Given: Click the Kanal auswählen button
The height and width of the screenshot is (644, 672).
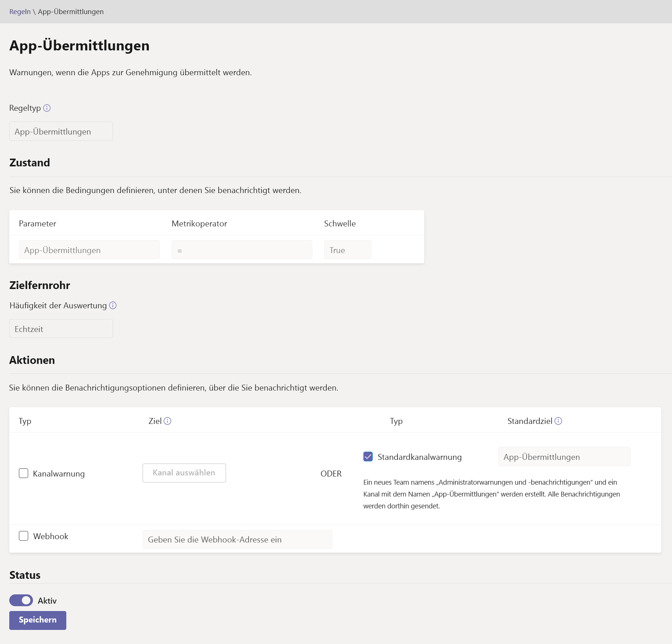Looking at the screenshot, I should click(x=184, y=473).
